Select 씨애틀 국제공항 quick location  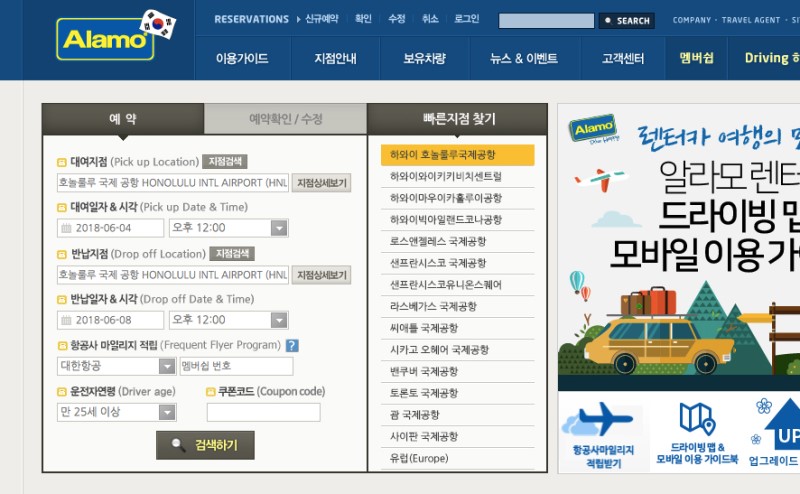(x=458, y=328)
